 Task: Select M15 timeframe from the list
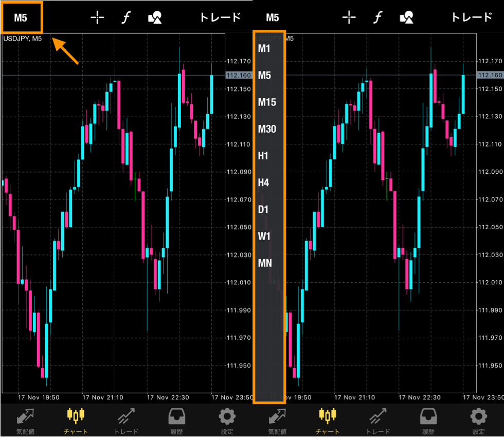[x=267, y=102]
